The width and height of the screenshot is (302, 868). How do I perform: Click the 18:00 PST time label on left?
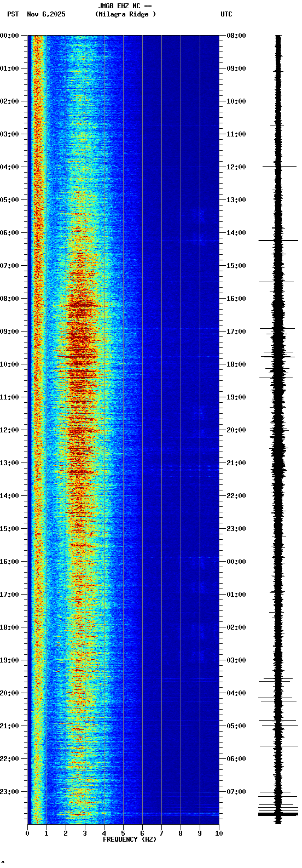coord(10,627)
